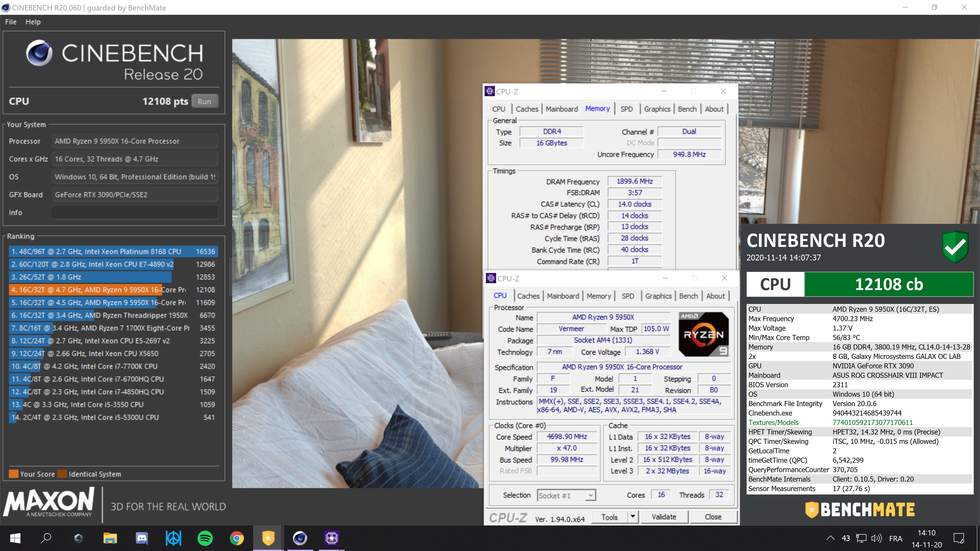Click the BenchMate logo at panel bottom
The height and width of the screenshot is (551, 980).
(x=860, y=510)
